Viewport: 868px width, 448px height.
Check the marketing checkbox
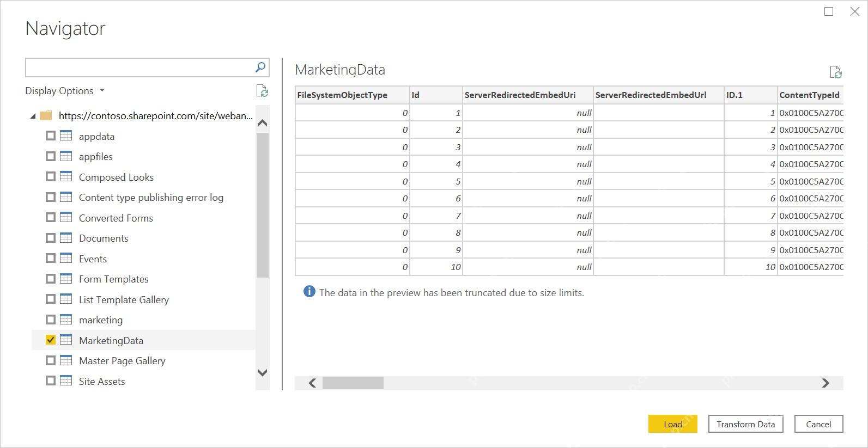pyautogui.click(x=51, y=320)
